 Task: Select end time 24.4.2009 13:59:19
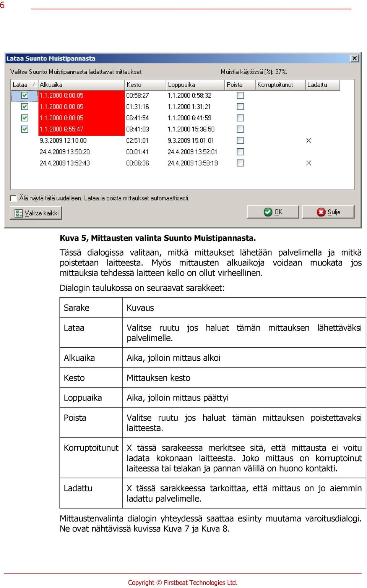point(193,163)
